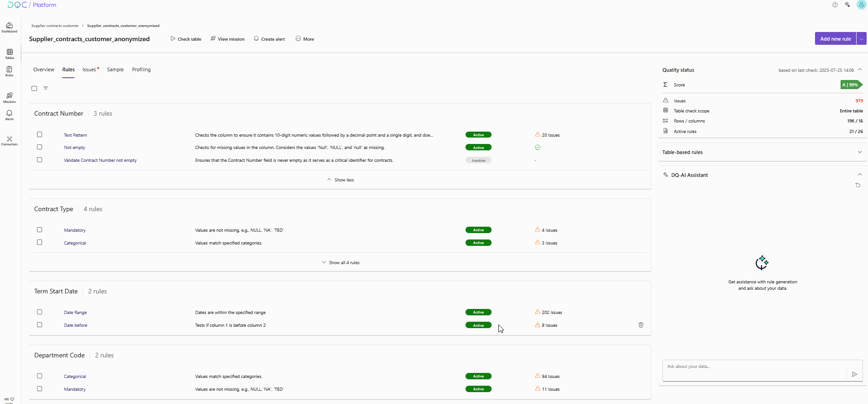
Task: Click the Active rules document icon
Action: click(x=666, y=131)
